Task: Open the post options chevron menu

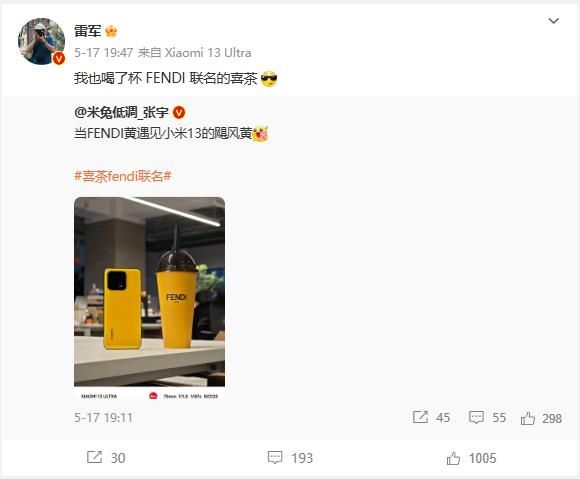Action: [553, 21]
